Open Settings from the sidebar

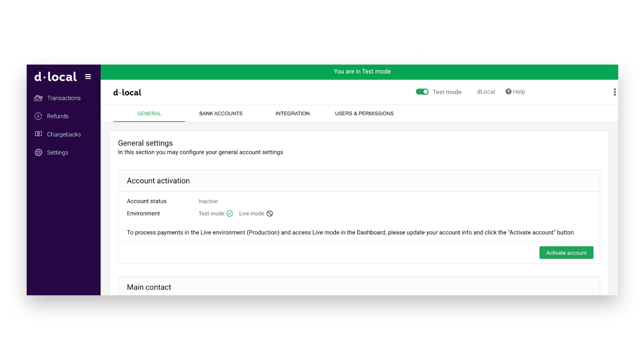coord(58,152)
